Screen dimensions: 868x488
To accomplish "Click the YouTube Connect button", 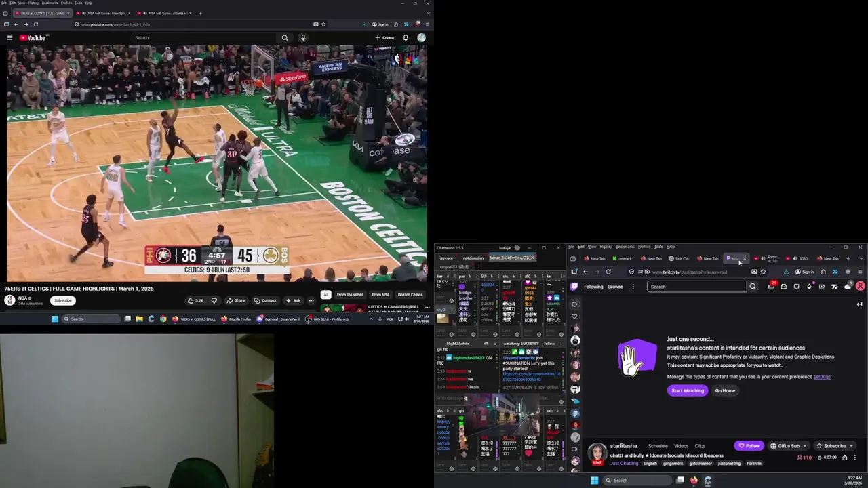I will 265,300.
